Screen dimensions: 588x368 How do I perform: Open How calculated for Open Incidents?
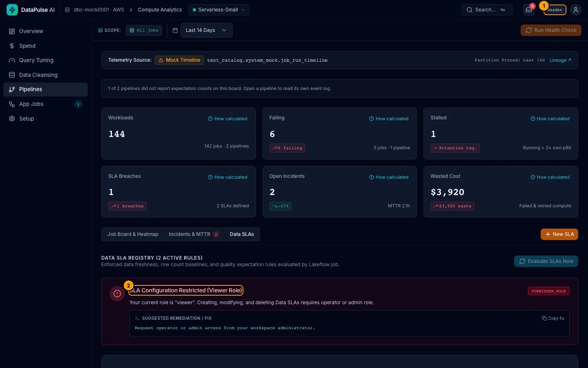click(x=389, y=177)
